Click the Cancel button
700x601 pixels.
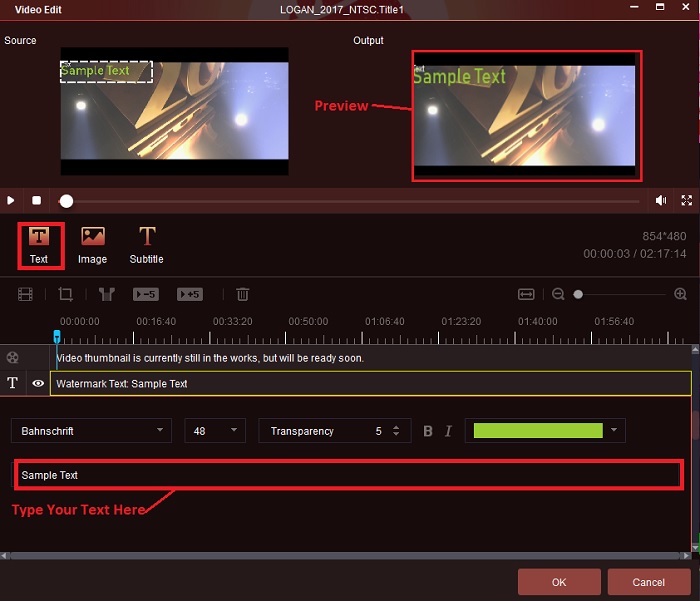pos(649,582)
